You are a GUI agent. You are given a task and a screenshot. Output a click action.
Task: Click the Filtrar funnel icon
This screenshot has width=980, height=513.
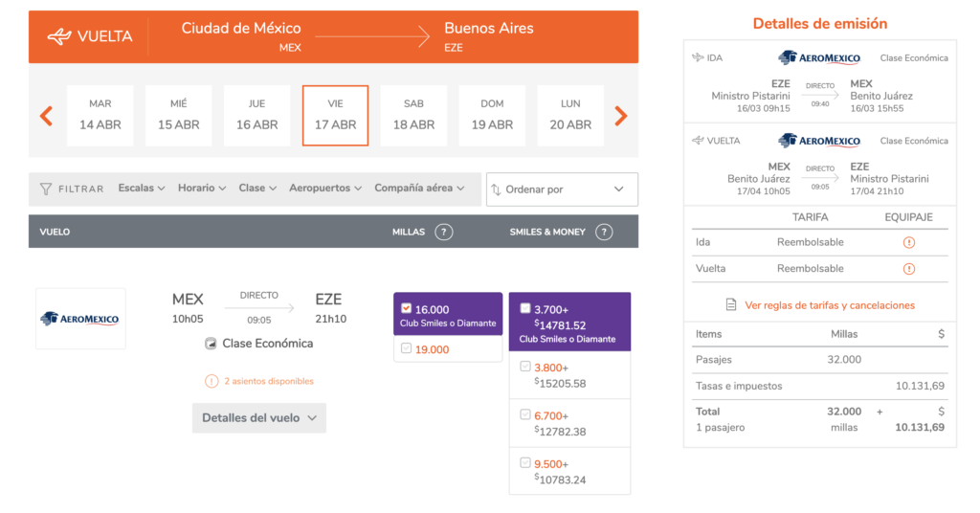coord(46,189)
